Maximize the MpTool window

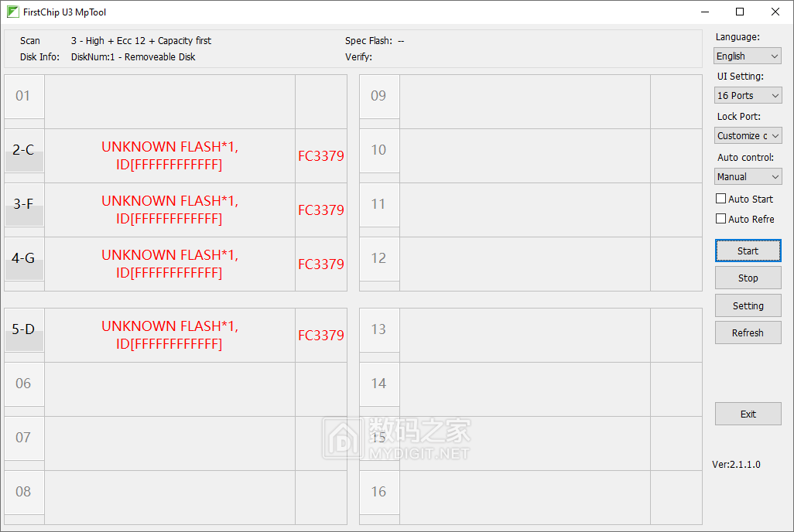pyautogui.click(x=739, y=12)
